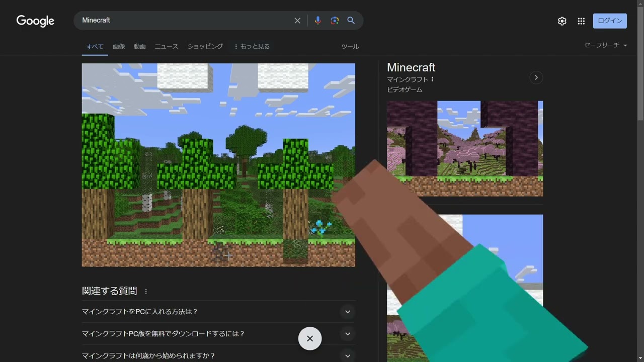
Task: Click the ビデオゲーム subtitle text
Action: pos(405,89)
